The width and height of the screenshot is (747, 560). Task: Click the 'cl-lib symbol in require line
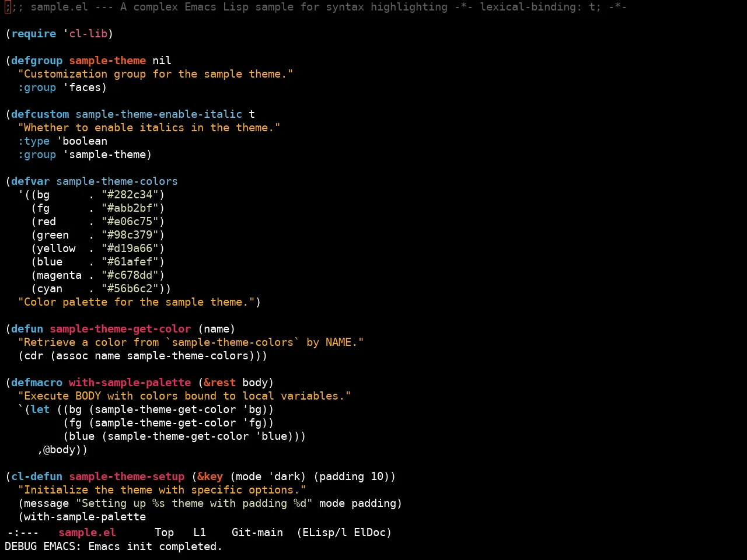point(85,34)
